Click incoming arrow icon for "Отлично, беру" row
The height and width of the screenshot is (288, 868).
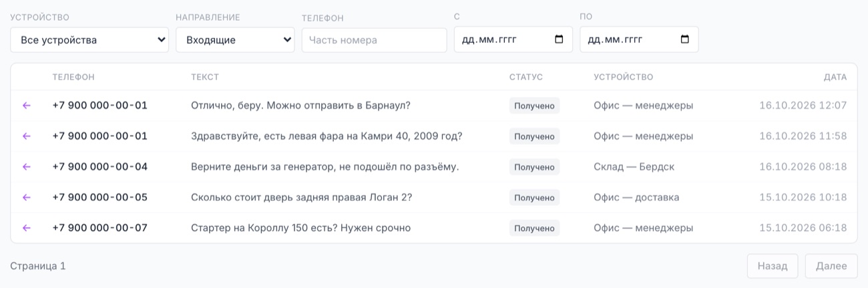point(27,106)
